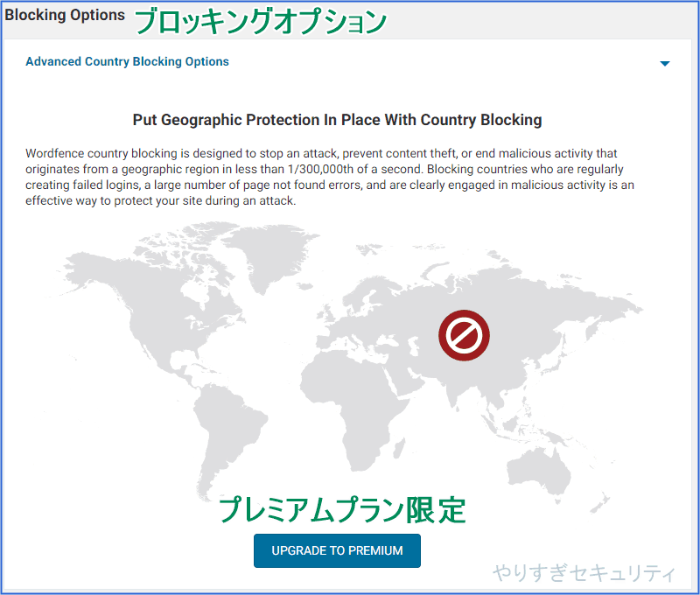Open the Advanced Country Blocking Options heading
Screen dimensions: 700x595
pos(127,61)
